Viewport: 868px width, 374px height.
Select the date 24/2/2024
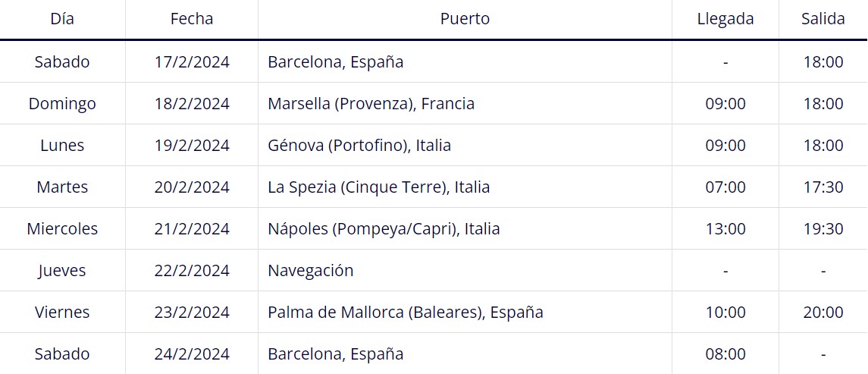(192, 354)
